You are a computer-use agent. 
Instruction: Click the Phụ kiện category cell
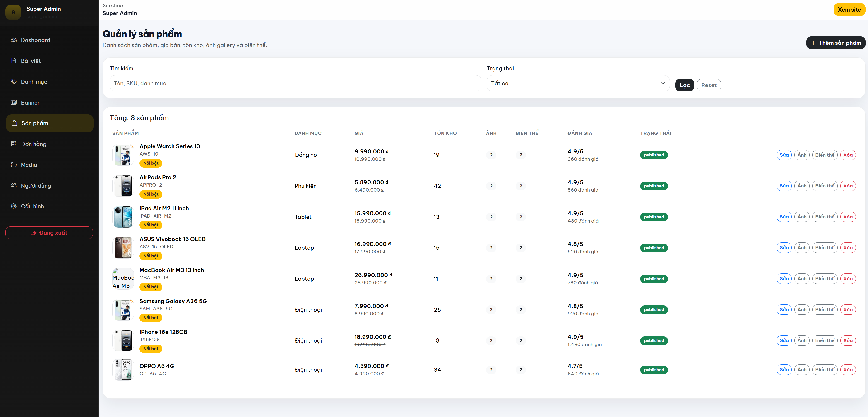(305, 186)
